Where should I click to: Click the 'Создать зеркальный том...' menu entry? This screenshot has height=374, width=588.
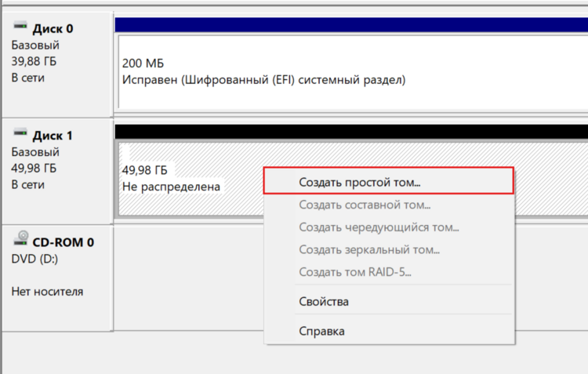369,250
